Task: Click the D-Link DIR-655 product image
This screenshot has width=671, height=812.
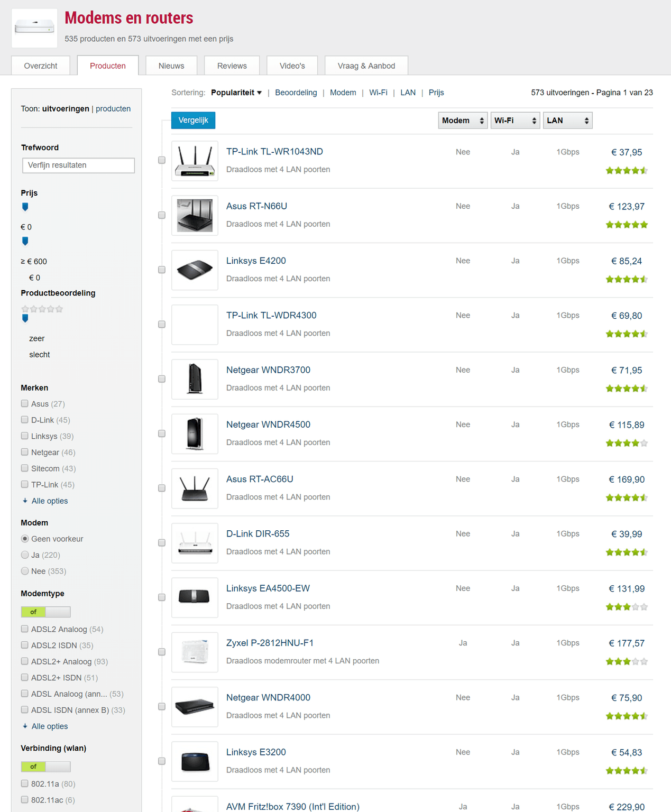Action: pos(195,543)
